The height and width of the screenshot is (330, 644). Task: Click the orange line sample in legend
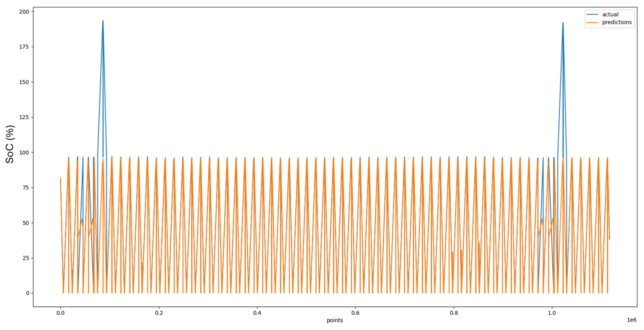click(592, 23)
